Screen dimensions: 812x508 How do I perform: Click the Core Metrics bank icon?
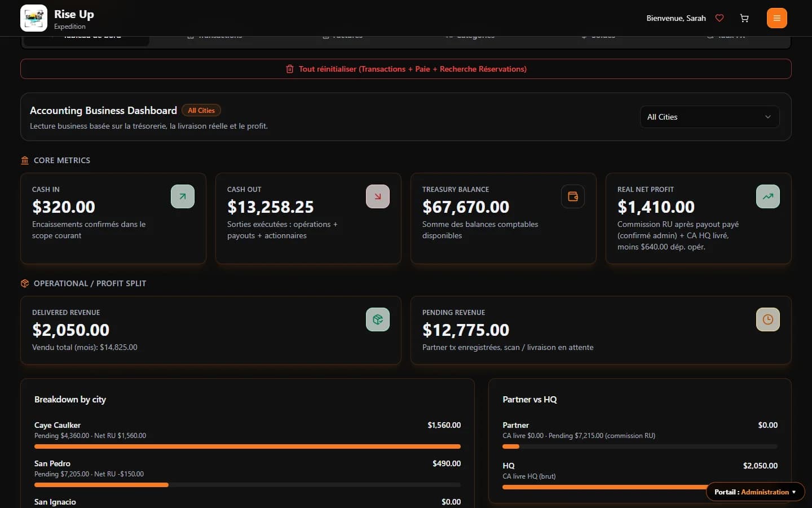25,160
